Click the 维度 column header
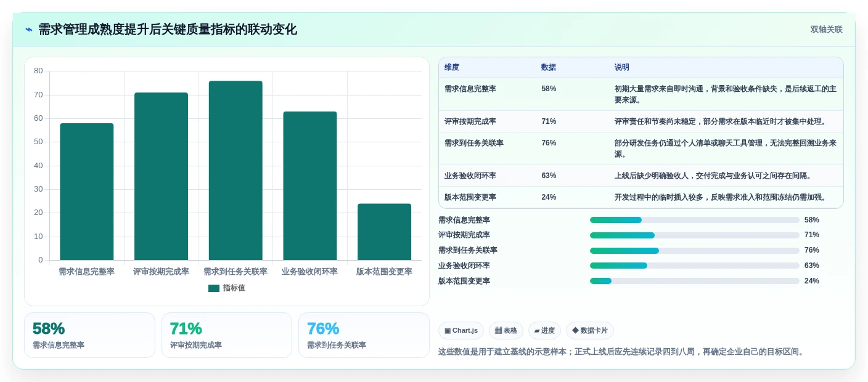The height and width of the screenshot is (382, 868). pos(452,68)
